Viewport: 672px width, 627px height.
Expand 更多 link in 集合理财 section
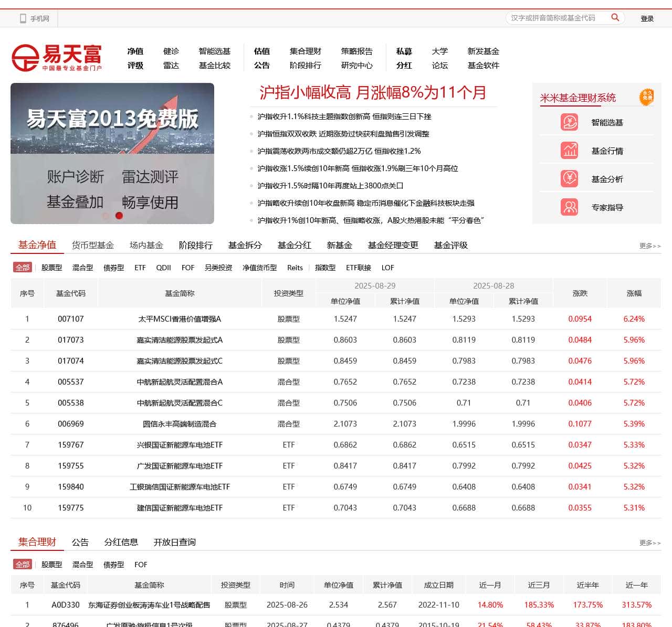coord(649,543)
